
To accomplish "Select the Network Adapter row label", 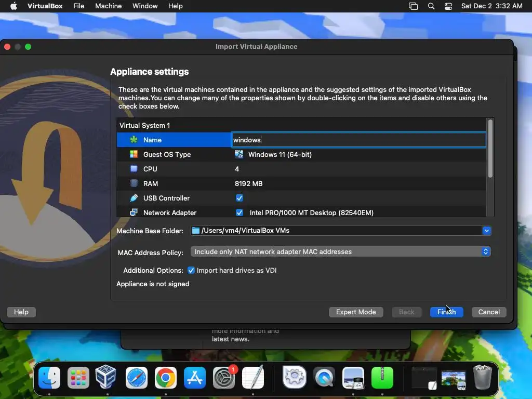I will (x=170, y=212).
